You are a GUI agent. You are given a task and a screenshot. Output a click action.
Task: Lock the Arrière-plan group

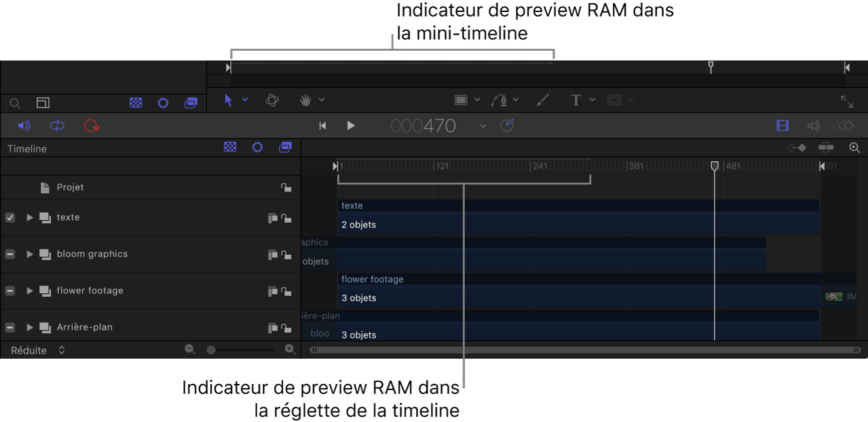click(x=286, y=327)
